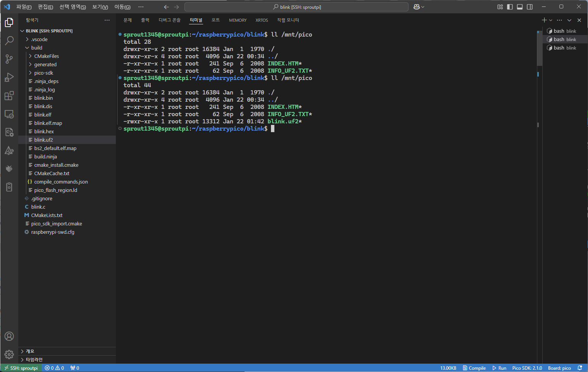Viewport: 588px width, 372px height.
Task: Click the panel chevron down to hide/maximize
Action: point(569,20)
